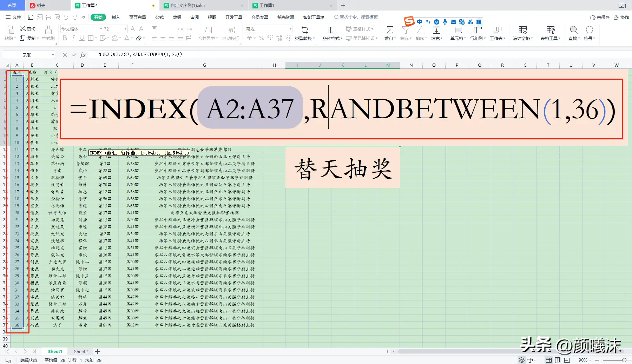This screenshot has width=632, height=364.
Task: Click the Fill (填充) icon
Action: tap(436, 30)
